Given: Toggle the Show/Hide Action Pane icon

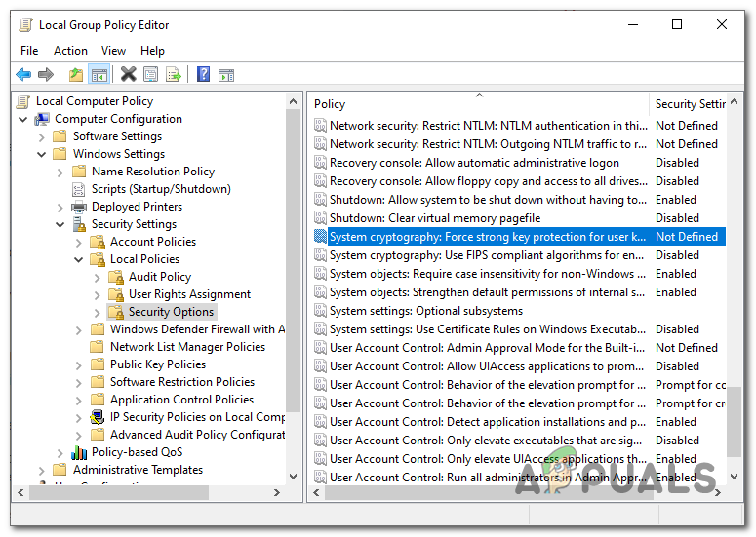Looking at the screenshot, I should [226, 75].
